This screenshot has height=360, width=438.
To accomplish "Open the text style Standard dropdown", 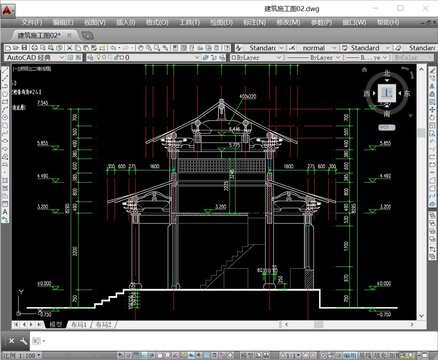I will click(281, 48).
